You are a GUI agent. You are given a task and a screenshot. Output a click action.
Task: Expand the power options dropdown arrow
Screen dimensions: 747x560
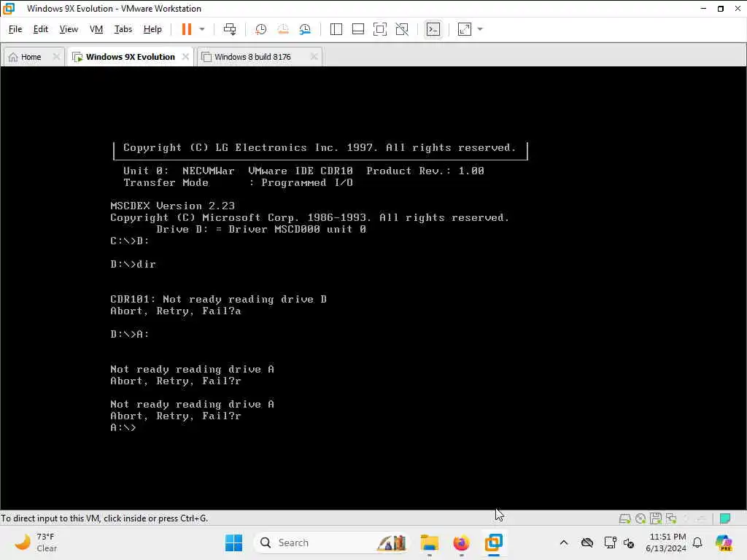202,29
